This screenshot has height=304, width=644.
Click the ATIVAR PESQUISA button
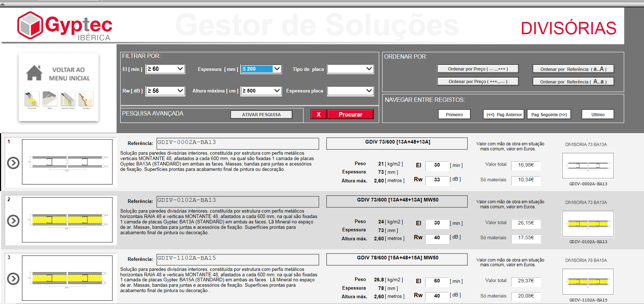(262, 114)
